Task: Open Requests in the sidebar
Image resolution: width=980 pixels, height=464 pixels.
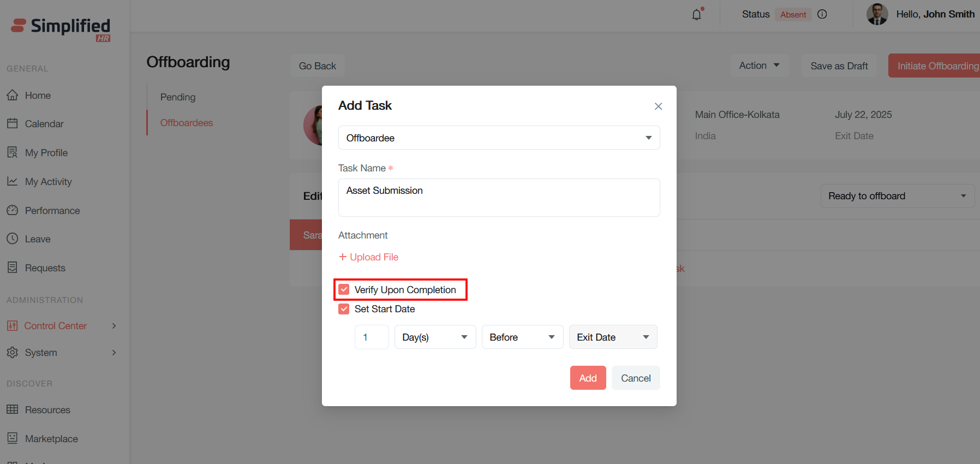Action: pyautogui.click(x=45, y=268)
